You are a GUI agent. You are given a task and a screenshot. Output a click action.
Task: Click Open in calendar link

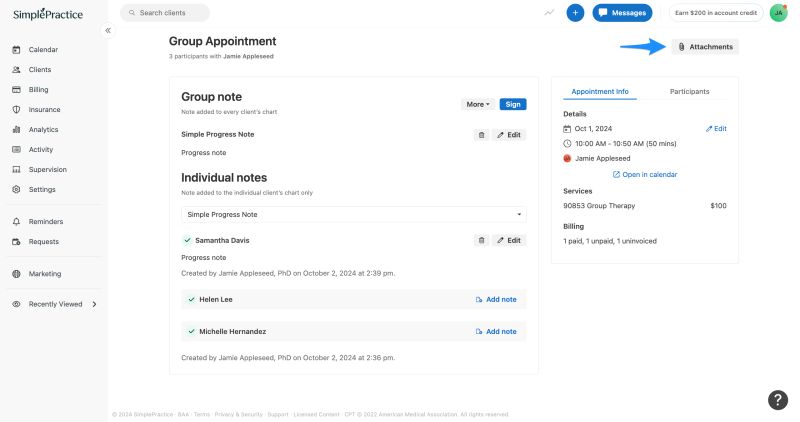coord(645,175)
